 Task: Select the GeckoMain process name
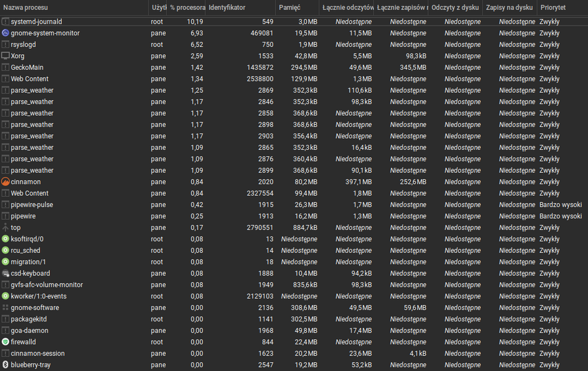point(27,68)
